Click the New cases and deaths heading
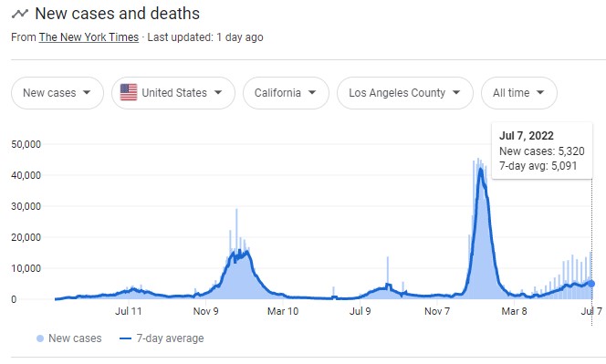The height and width of the screenshot is (364, 606). (x=117, y=14)
